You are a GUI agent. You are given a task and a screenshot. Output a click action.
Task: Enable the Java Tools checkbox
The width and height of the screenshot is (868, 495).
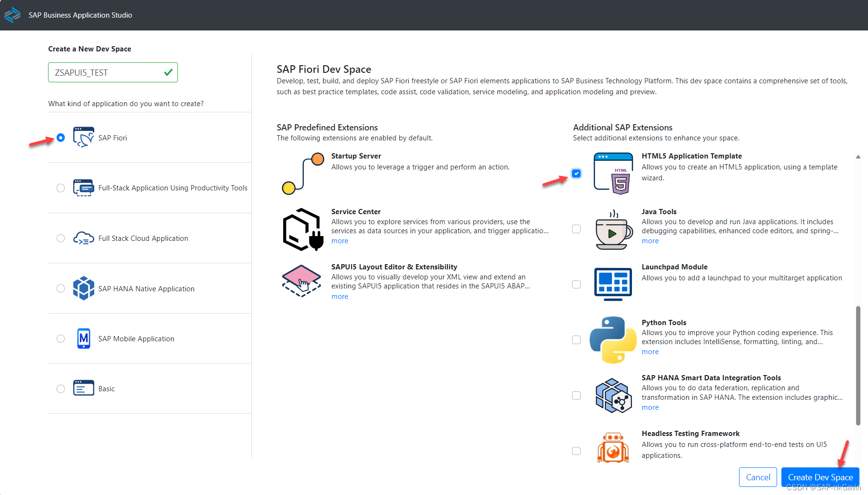[576, 229]
